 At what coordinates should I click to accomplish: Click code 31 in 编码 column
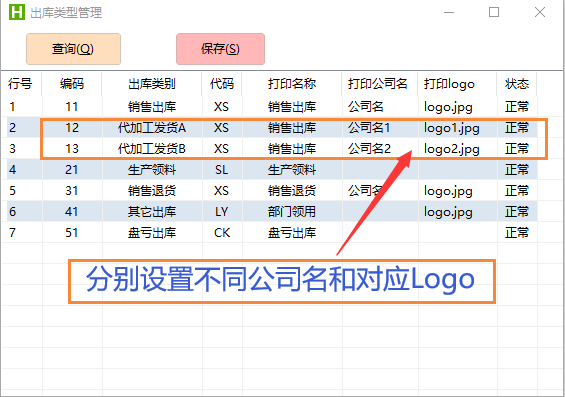[72, 190]
